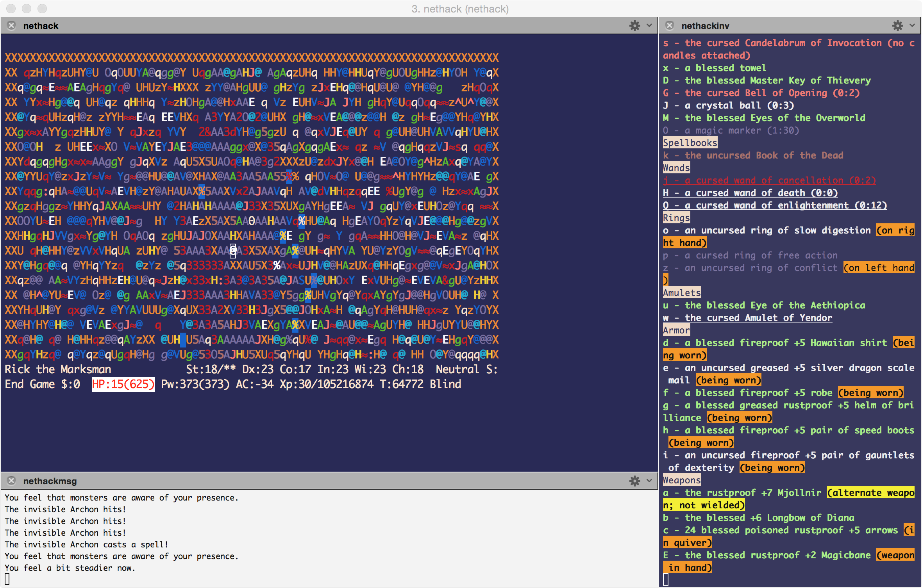Screen dimensions: 922x588
Task: Close the nethackinv pane with its X icon
Action: pyautogui.click(x=670, y=25)
